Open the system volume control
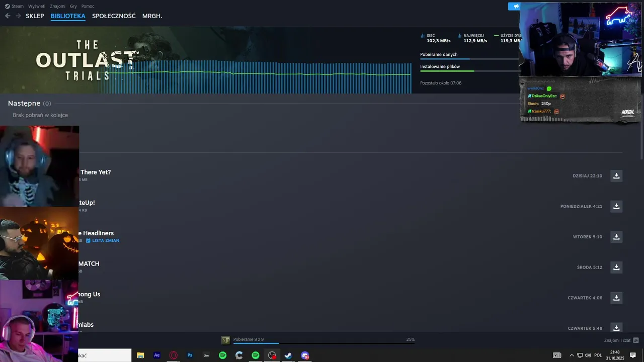The image size is (644, 362). [x=588, y=355]
